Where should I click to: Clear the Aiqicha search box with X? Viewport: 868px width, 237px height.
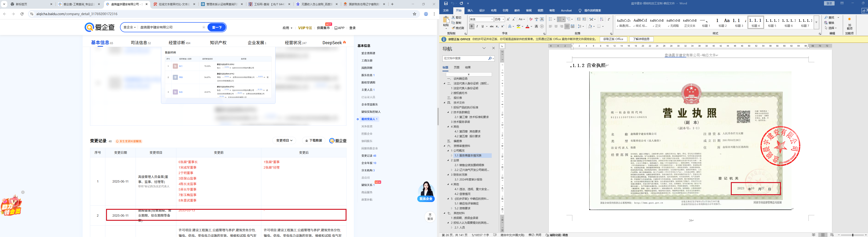click(x=204, y=27)
